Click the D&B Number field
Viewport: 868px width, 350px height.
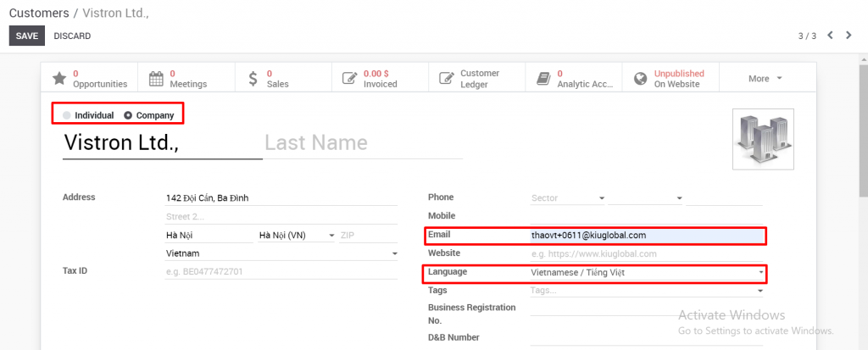click(647, 338)
